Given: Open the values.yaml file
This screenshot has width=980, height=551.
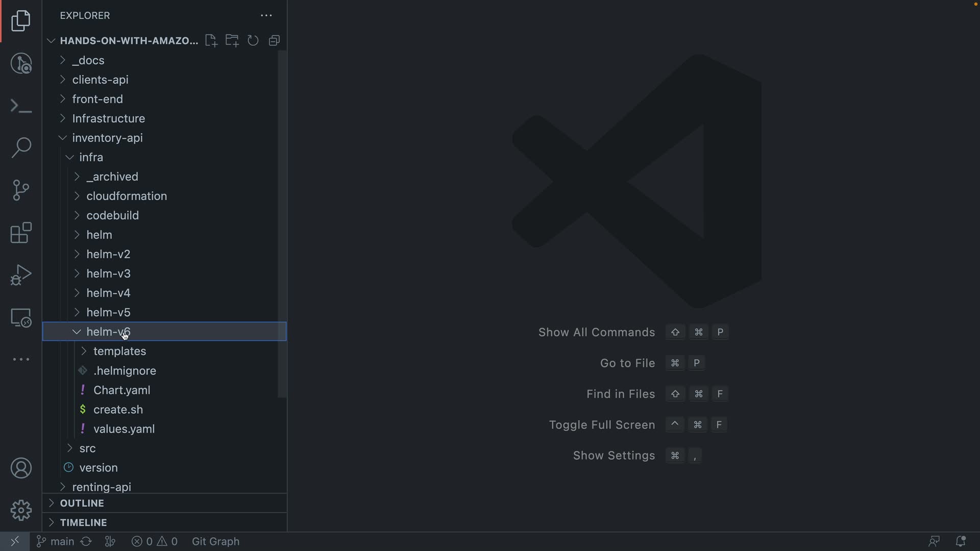Looking at the screenshot, I should tap(124, 429).
